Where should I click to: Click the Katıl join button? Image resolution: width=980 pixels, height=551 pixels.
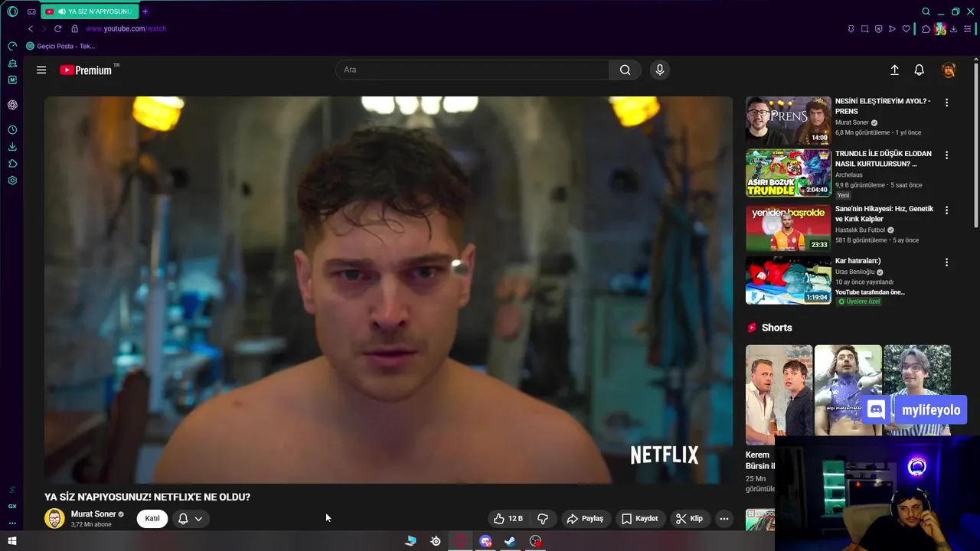(152, 518)
